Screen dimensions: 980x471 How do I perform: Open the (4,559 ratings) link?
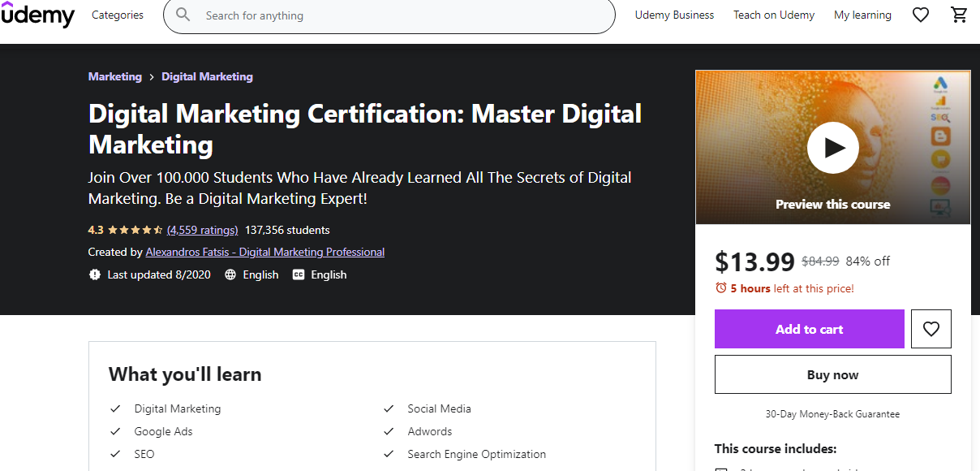(x=203, y=230)
